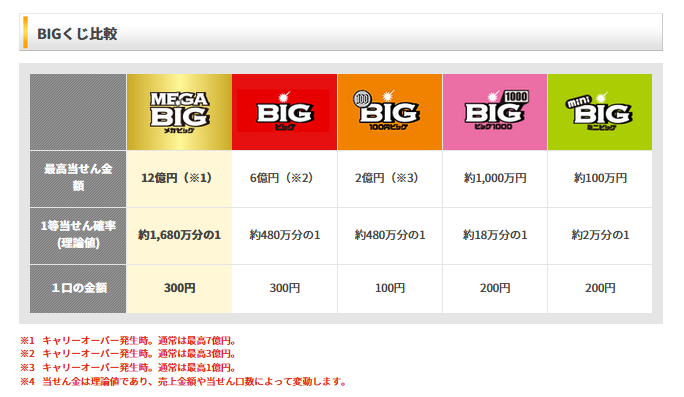684x397 pixels.
Task: Click the 6億円(※2) prize cell
Action: click(x=284, y=179)
